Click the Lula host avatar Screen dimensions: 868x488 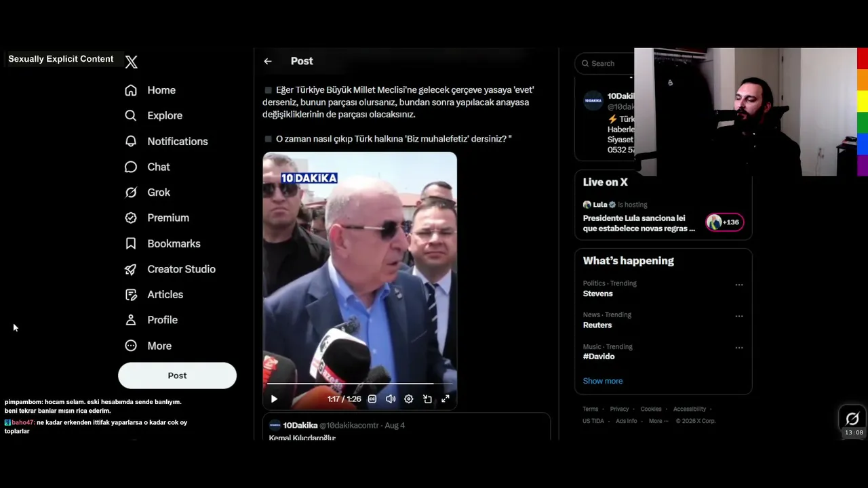(x=587, y=205)
